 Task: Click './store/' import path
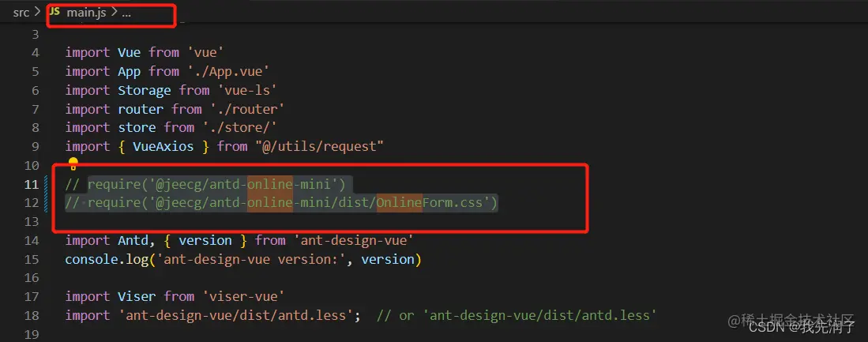tap(239, 127)
